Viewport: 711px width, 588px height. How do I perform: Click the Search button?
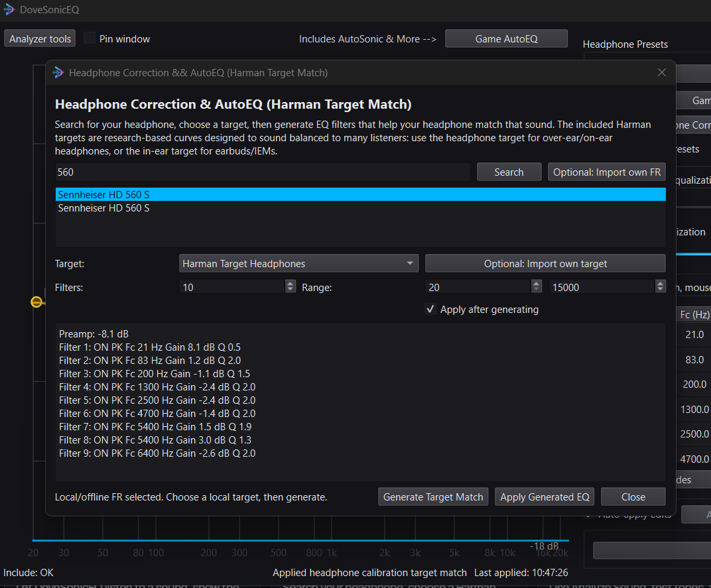[509, 172]
